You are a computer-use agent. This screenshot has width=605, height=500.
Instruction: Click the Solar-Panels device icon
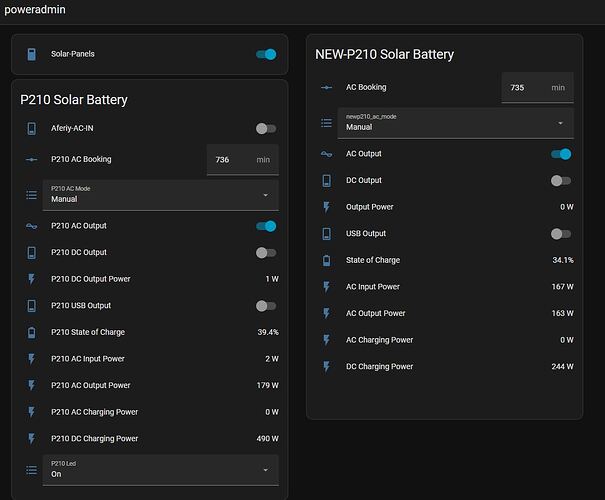(x=32, y=54)
